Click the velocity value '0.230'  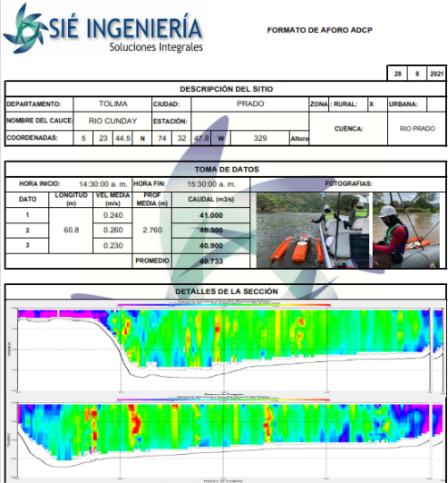[113, 245]
